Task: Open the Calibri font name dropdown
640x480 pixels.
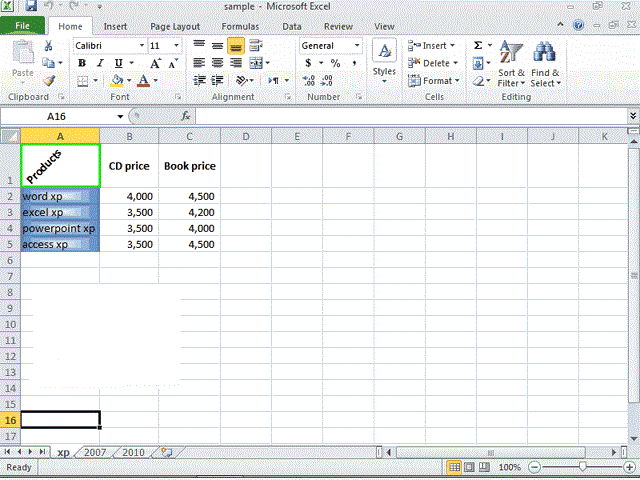Action: (x=142, y=45)
